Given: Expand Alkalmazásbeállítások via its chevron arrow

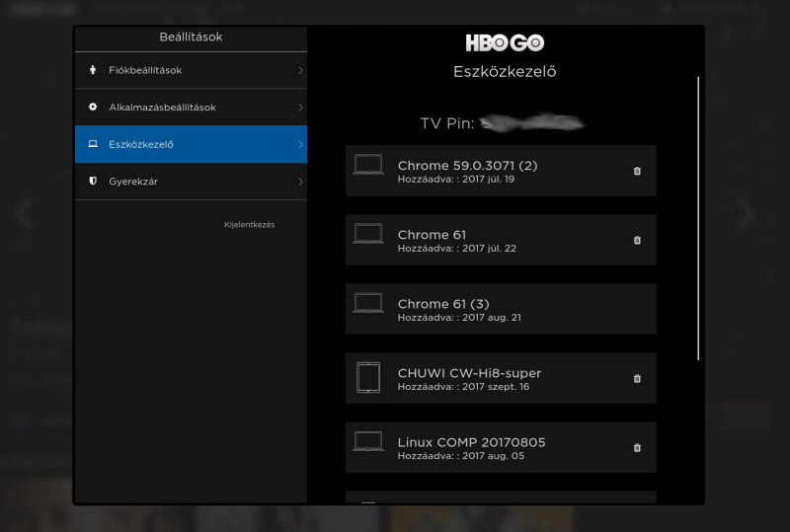Looking at the screenshot, I should click(x=300, y=108).
